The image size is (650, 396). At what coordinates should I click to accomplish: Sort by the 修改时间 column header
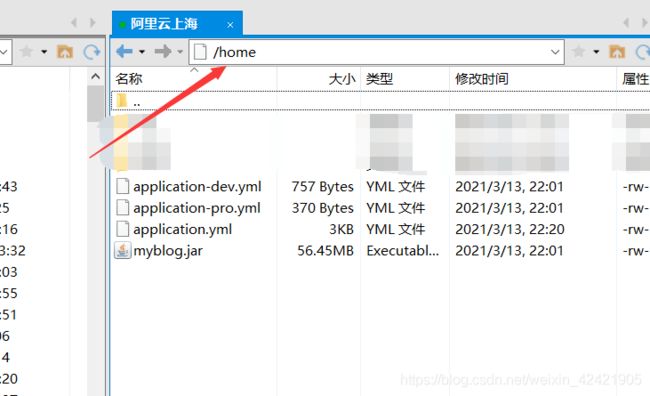point(482,79)
